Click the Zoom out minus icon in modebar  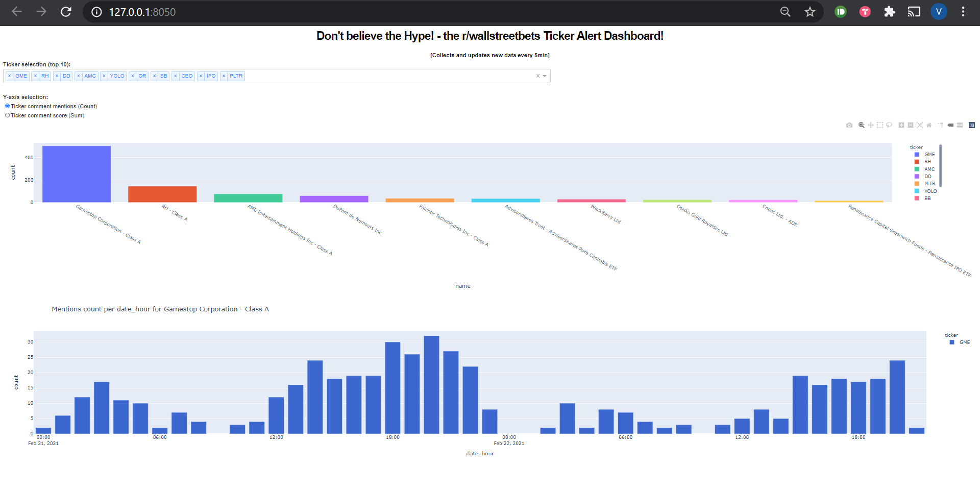pyautogui.click(x=911, y=125)
